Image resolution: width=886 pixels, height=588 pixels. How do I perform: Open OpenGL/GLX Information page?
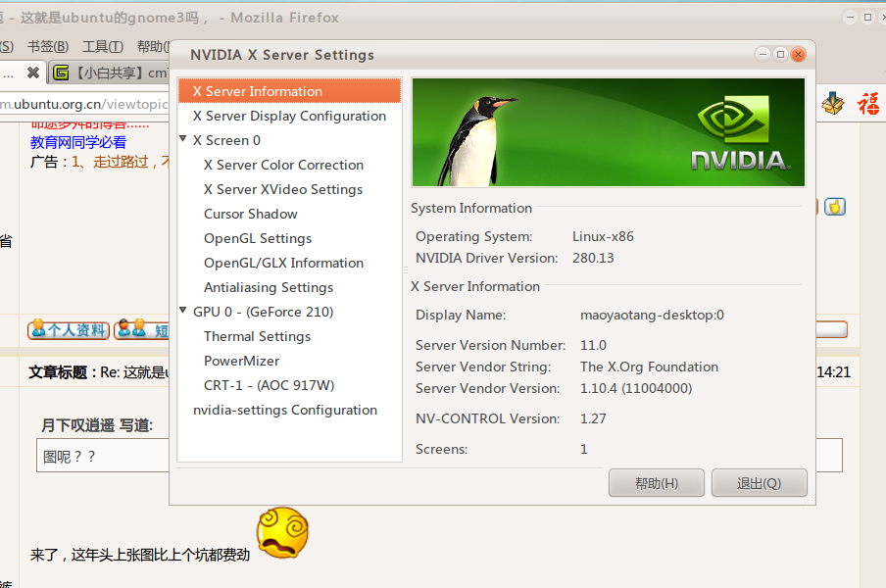[x=283, y=263]
